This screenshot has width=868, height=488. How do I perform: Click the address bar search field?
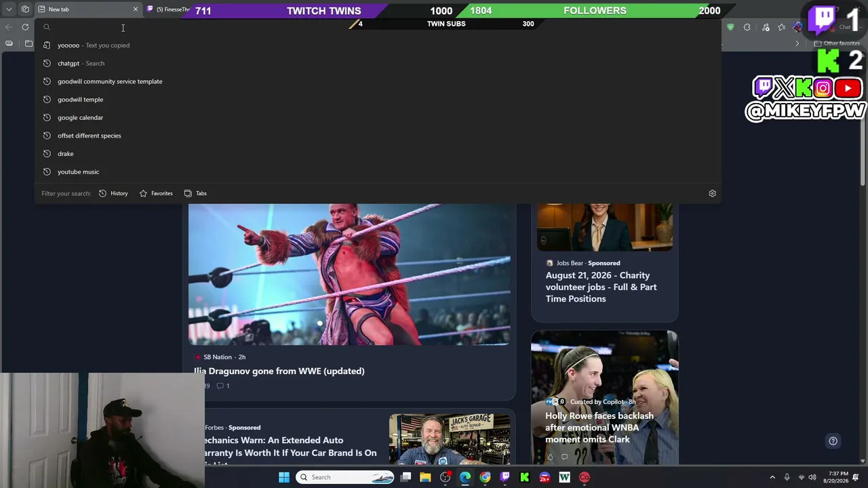click(x=377, y=27)
